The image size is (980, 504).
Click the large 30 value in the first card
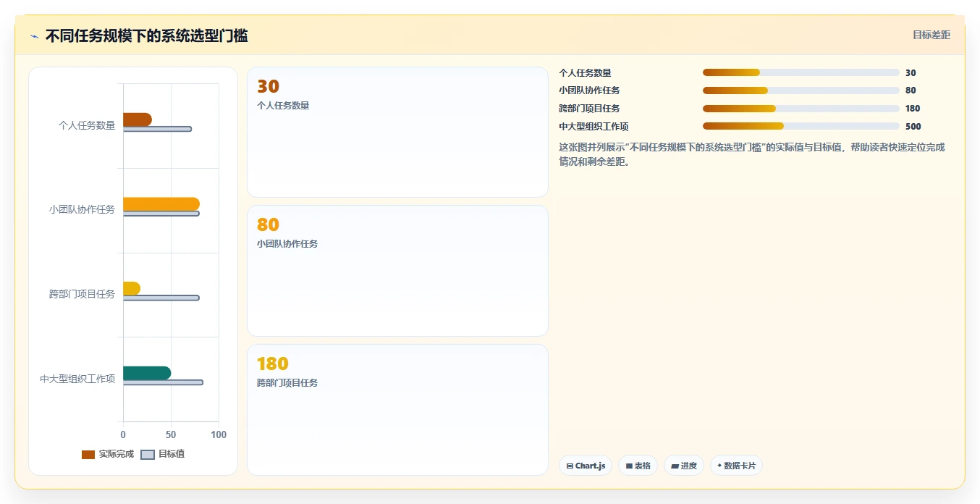click(x=268, y=86)
